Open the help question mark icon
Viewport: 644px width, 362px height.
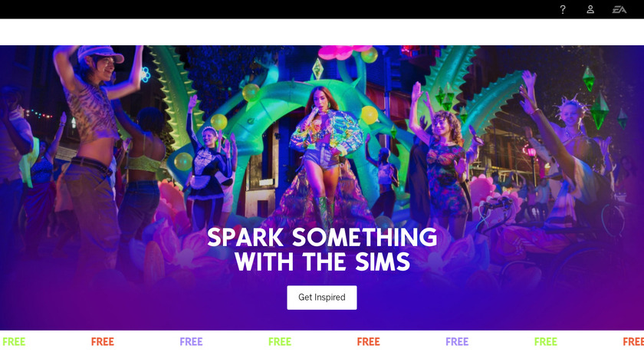tap(563, 9)
